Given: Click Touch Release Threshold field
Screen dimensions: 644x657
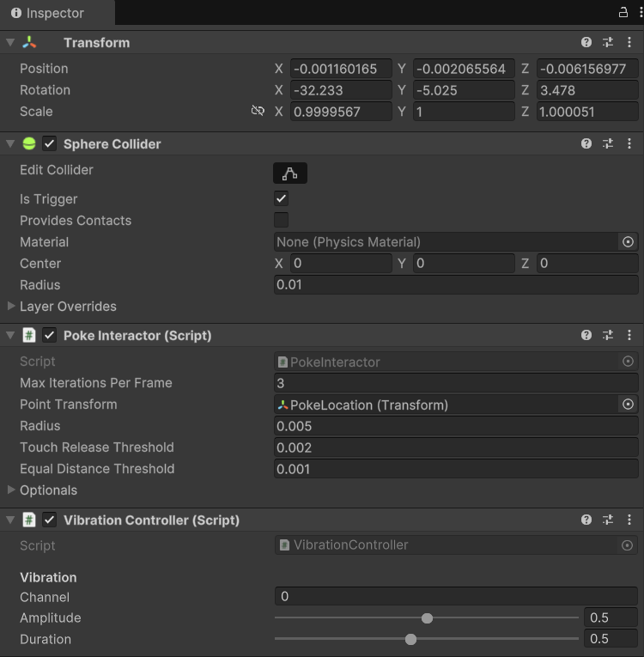Looking at the screenshot, I should [x=456, y=447].
